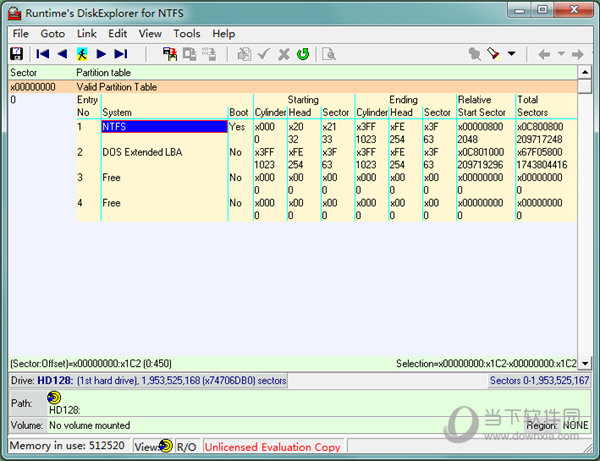Click the forward navigation arrow
This screenshot has width=600, height=461.
[x=578, y=54]
